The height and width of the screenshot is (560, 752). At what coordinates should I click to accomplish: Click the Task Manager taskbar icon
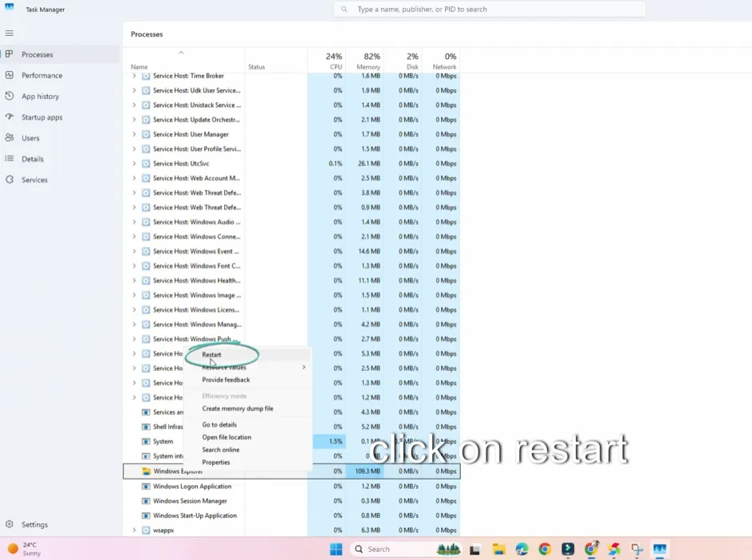(x=660, y=549)
